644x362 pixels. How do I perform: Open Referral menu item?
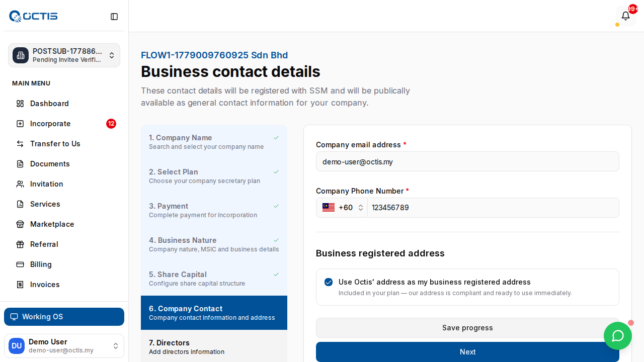[64, 244]
